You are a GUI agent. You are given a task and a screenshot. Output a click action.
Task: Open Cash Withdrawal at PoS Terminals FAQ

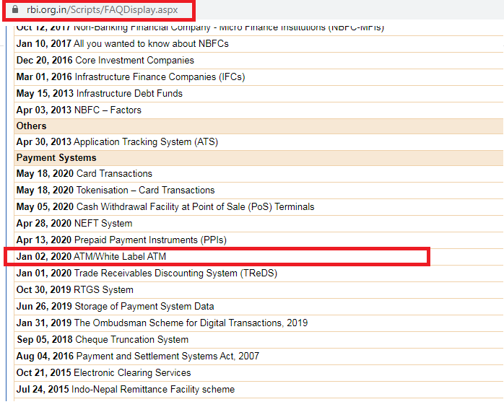point(195,206)
